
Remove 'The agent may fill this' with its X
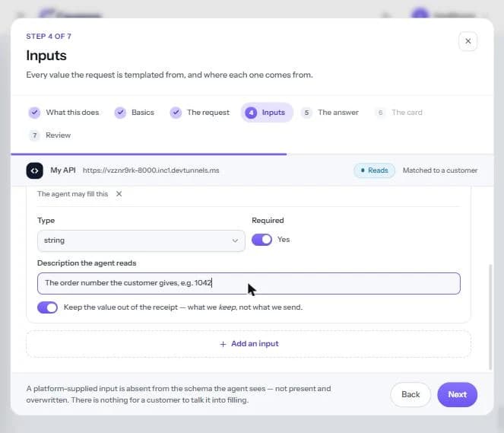[119, 194]
